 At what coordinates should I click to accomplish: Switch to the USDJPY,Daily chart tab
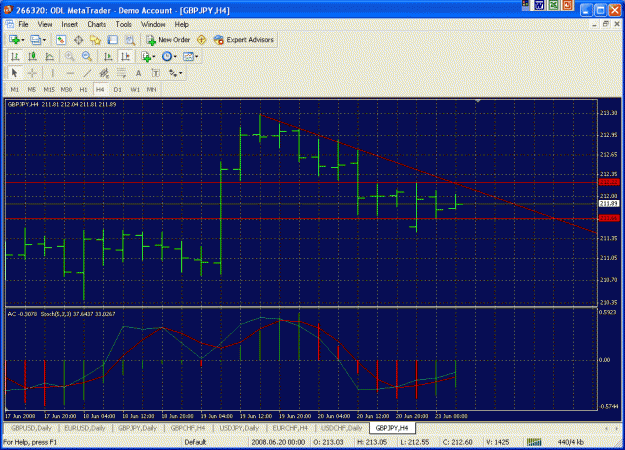tap(239, 428)
